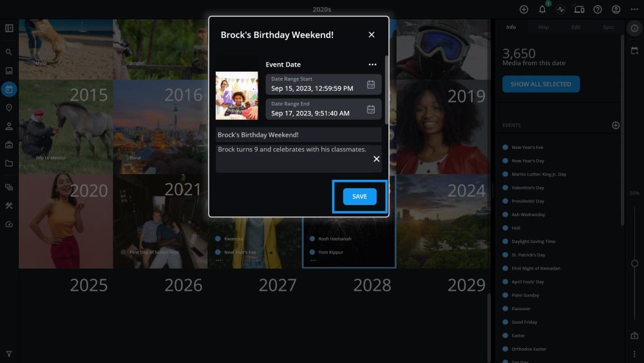
Task: Open the folders icon in sidebar
Action: tap(9, 163)
